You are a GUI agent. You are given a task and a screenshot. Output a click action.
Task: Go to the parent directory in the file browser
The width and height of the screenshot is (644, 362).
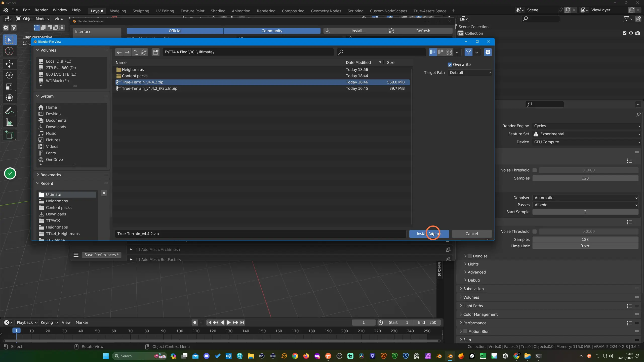(x=136, y=52)
